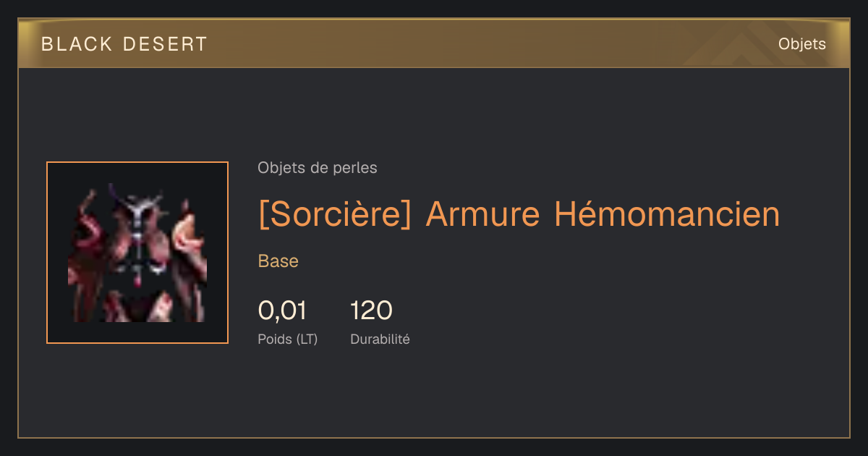
Task: Click the Durabilité label
Action: point(380,339)
